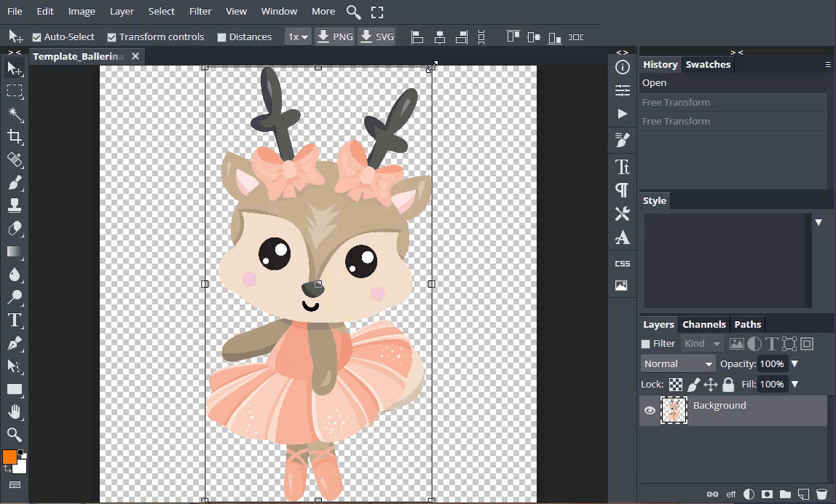Select the Type tool in left toolbar
This screenshot has height=504, width=836.
click(x=15, y=320)
